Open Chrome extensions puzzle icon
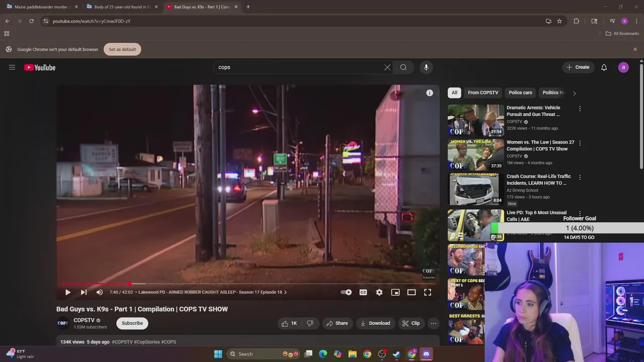Screen dimensions: 644x362 [x=577, y=21]
